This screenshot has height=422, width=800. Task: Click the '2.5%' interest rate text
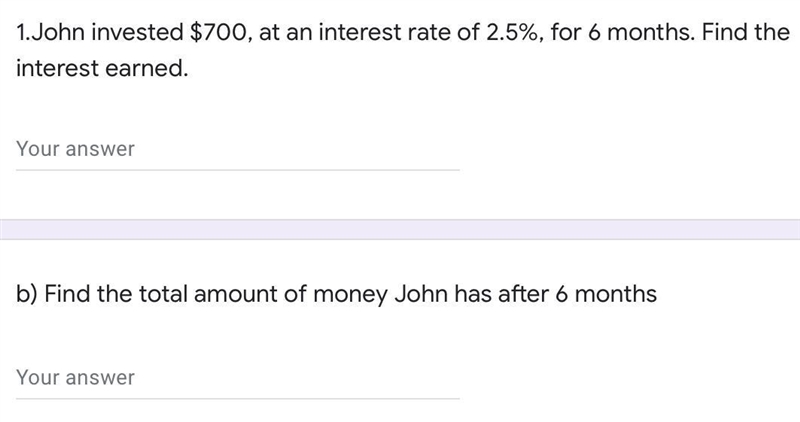514,33
